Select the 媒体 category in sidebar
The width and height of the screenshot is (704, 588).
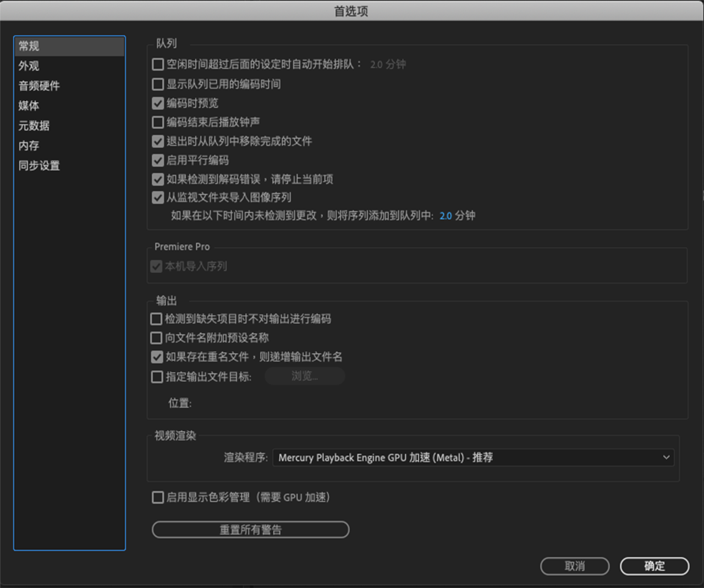(x=29, y=106)
